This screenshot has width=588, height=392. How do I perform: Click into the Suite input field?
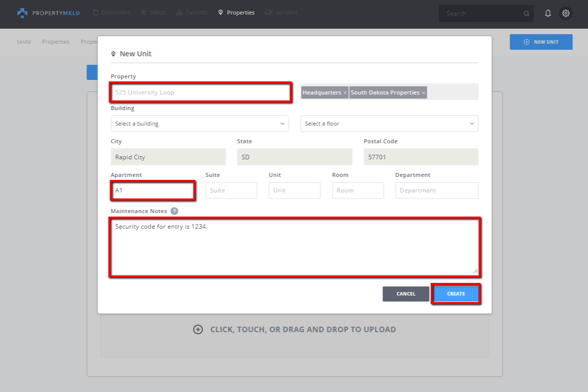click(x=231, y=190)
